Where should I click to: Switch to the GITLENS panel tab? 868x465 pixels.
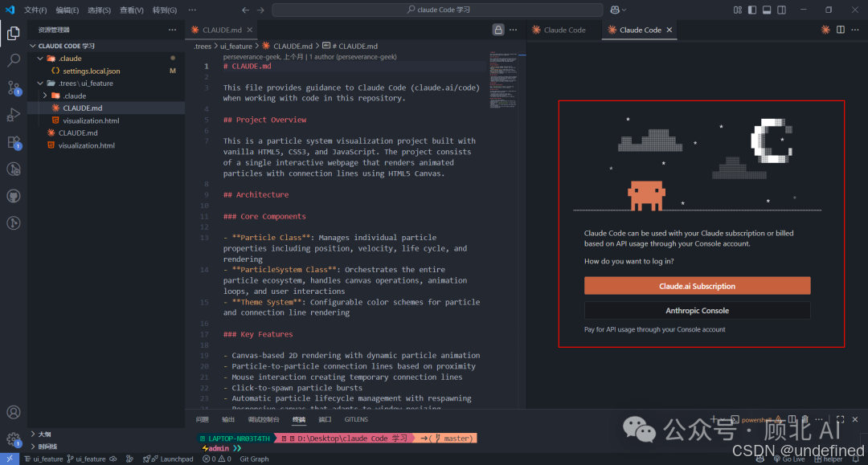pos(356,420)
